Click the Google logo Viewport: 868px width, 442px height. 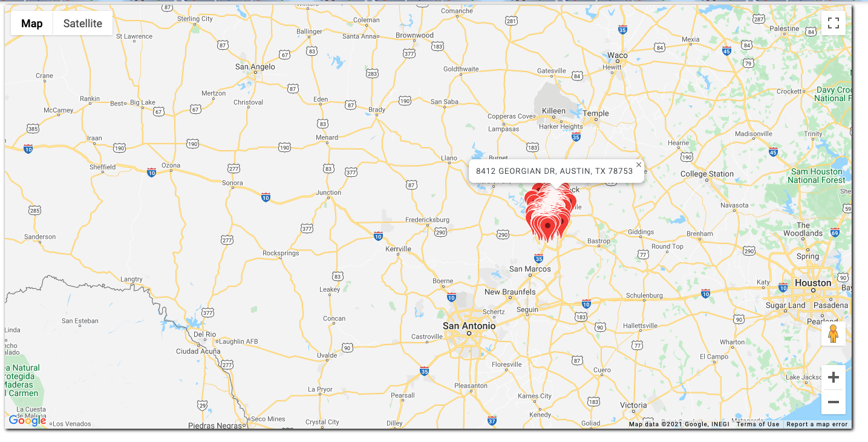coord(27,420)
